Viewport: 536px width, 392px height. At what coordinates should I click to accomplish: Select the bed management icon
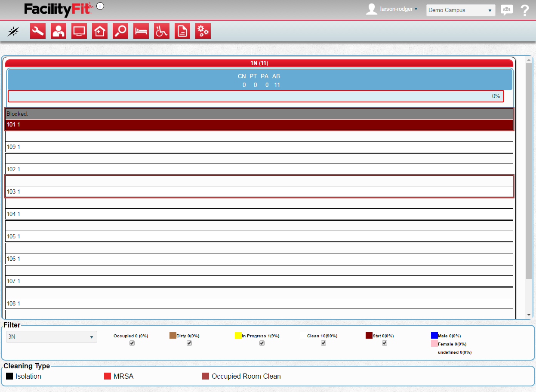(x=141, y=31)
